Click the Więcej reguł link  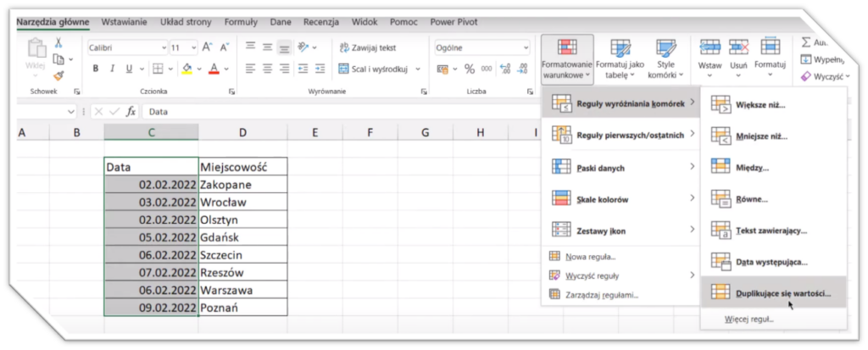tap(749, 319)
